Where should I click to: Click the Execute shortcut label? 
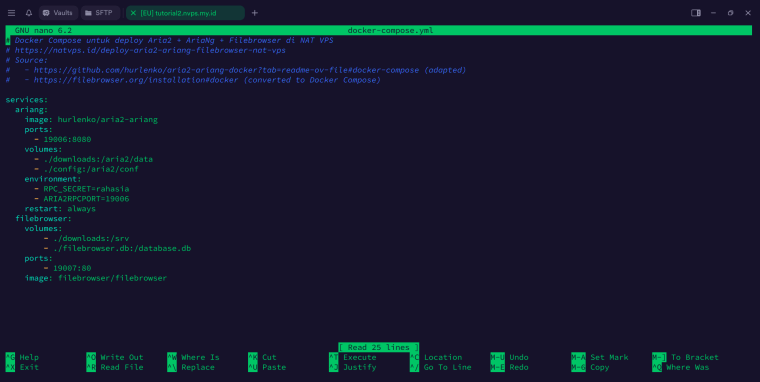(x=360, y=357)
